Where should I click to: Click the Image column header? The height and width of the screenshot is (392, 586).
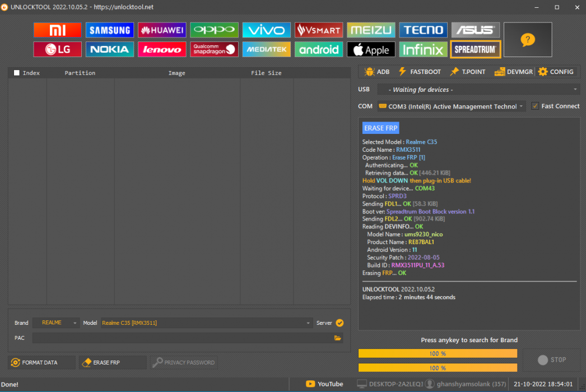(177, 73)
